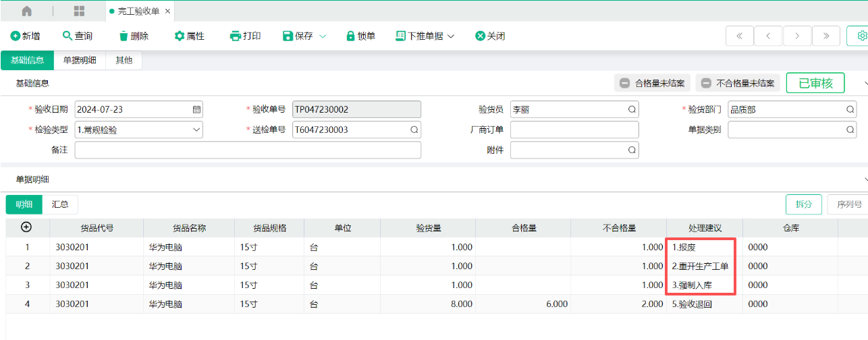Click the 锁单 lock icon button
The image size is (868, 340).
pyautogui.click(x=360, y=36)
